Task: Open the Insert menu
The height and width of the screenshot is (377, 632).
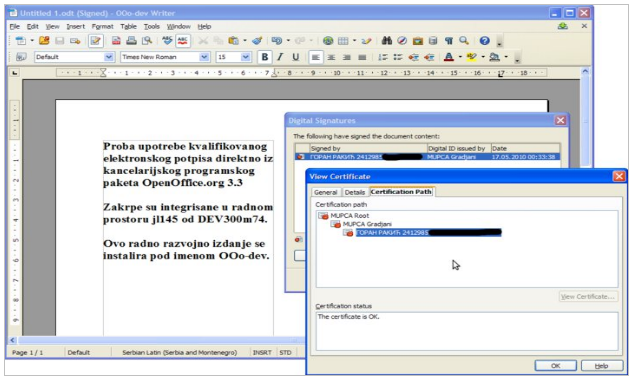Action: pyautogui.click(x=76, y=27)
